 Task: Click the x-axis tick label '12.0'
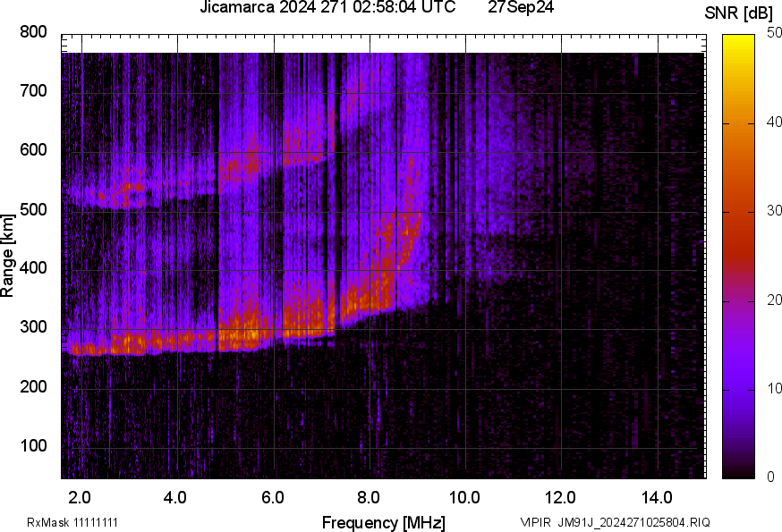pos(561,498)
